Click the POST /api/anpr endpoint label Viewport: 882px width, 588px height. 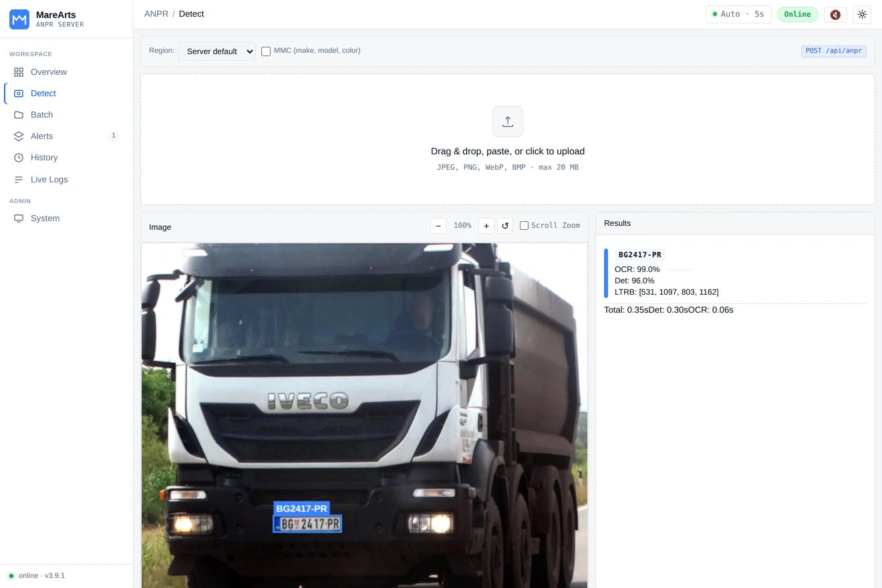[834, 51]
